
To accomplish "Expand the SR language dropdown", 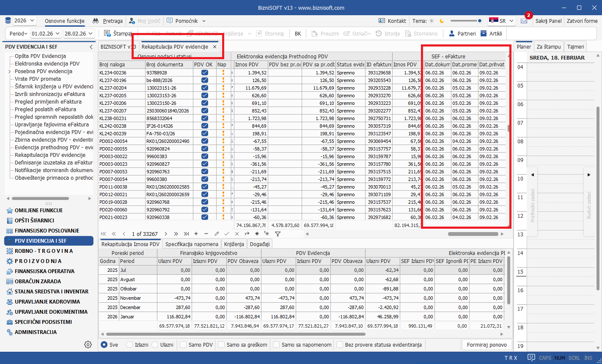I will (x=501, y=21).
